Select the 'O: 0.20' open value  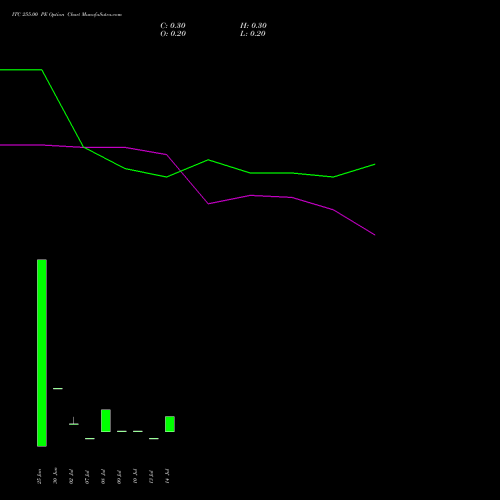(173, 34)
